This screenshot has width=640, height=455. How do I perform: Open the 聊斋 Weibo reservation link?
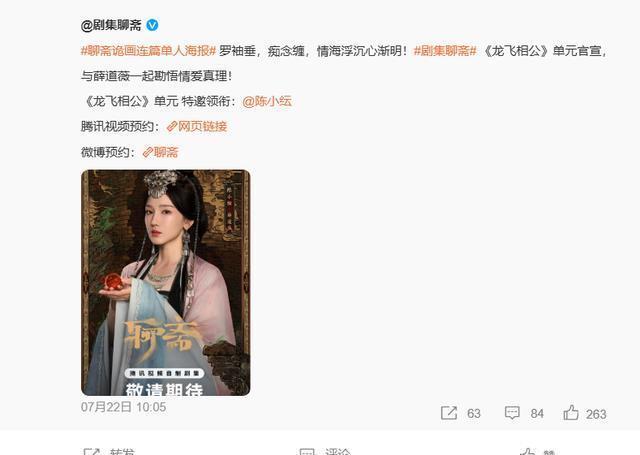click(166, 152)
